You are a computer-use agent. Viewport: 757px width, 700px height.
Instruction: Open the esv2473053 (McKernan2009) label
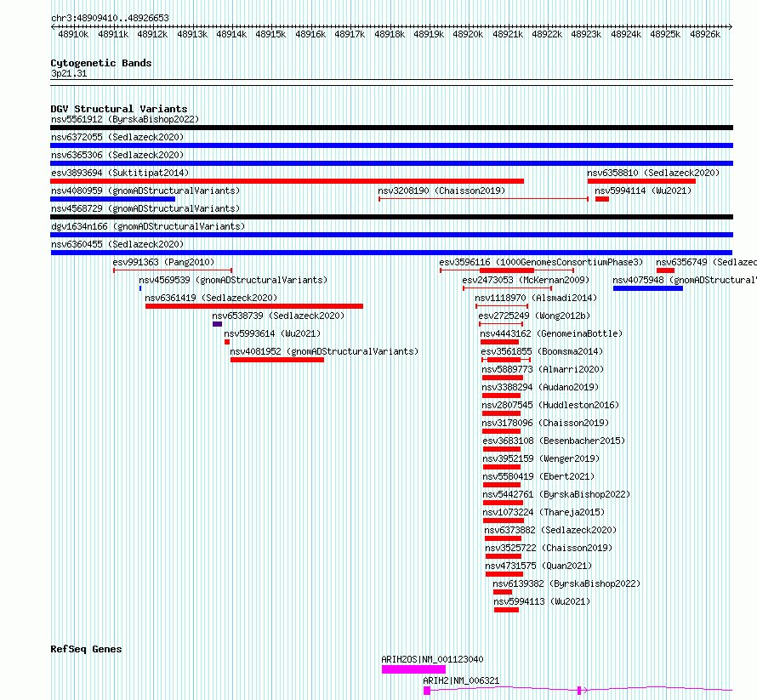click(x=526, y=280)
